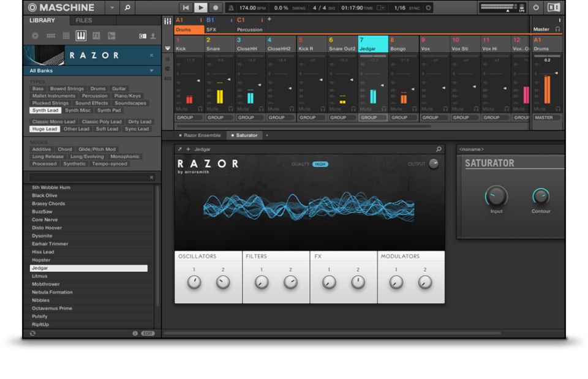
Task: Click the Record button in the transport
Action: coord(216,8)
